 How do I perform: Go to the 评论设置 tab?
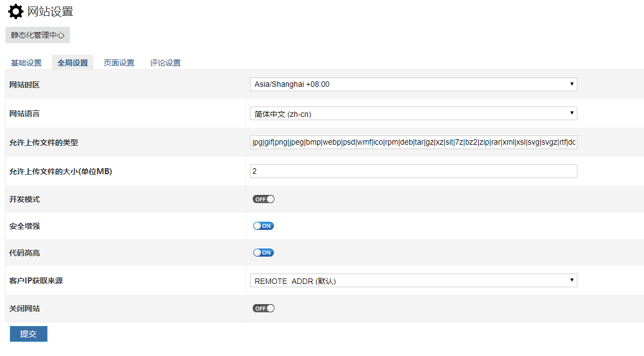point(165,63)
